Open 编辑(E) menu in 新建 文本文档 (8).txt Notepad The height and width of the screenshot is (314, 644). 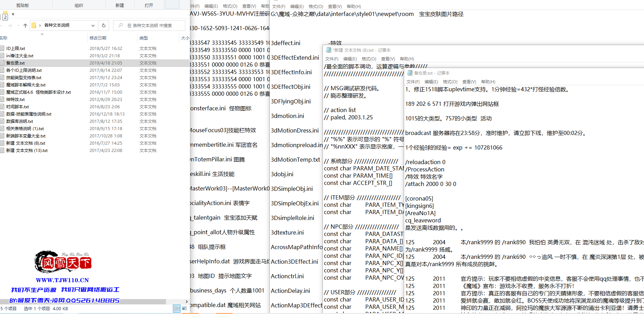coord(350,59)
